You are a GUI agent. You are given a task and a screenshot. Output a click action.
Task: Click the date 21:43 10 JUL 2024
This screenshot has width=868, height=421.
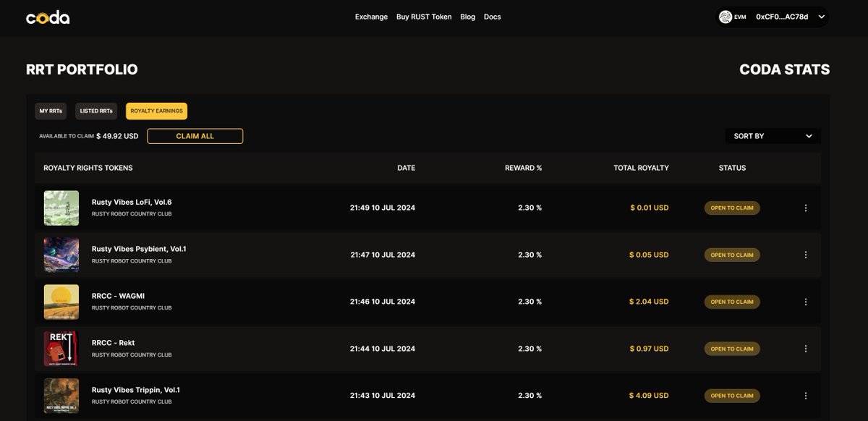[x=383, y=396]
